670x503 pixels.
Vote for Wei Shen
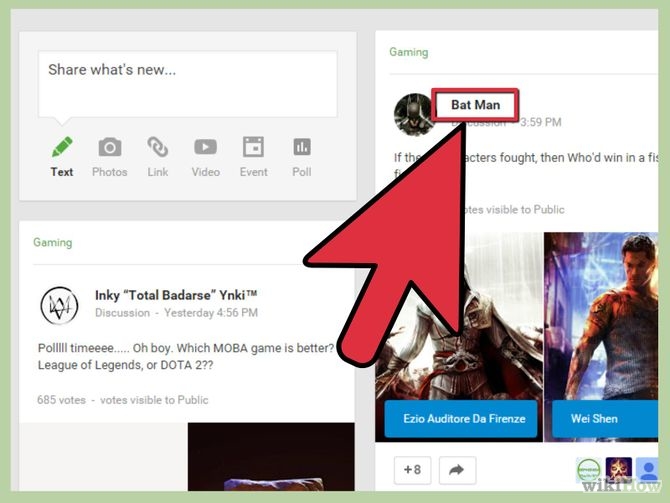coord(605,418)
